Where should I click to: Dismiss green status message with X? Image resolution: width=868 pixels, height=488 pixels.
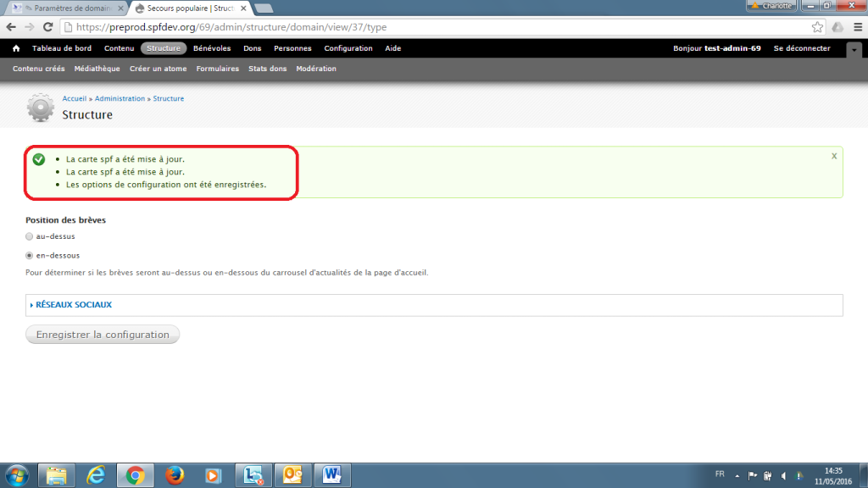[834, 156]
